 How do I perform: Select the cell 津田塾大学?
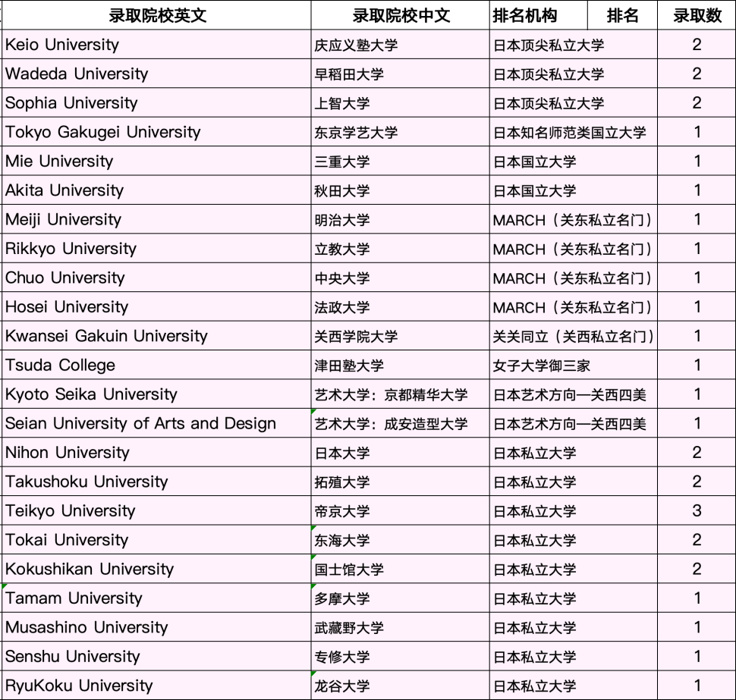[x=401, y=365]
